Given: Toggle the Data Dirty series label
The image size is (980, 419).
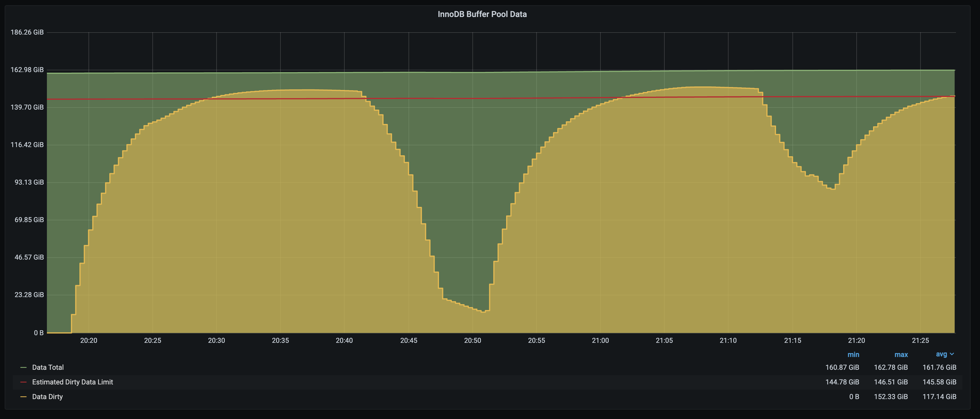Looking at the screenshot, I should (x=47, y=396).
